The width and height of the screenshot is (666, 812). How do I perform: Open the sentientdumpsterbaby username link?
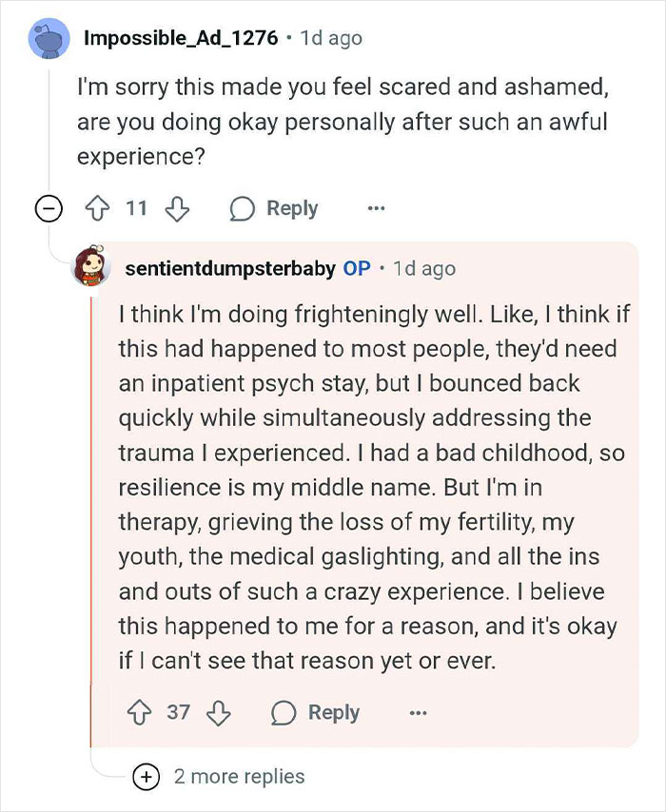(229, 268)
